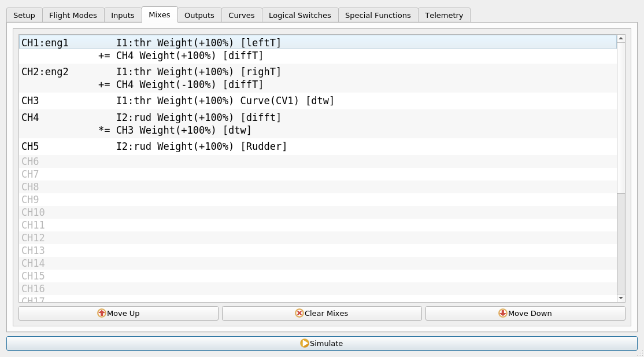Select the empty CH11 channel row

tap(318, 225)
